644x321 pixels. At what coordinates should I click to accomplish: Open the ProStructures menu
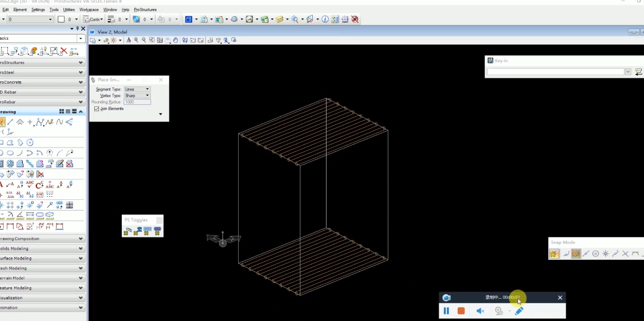[x=145, y=10]
